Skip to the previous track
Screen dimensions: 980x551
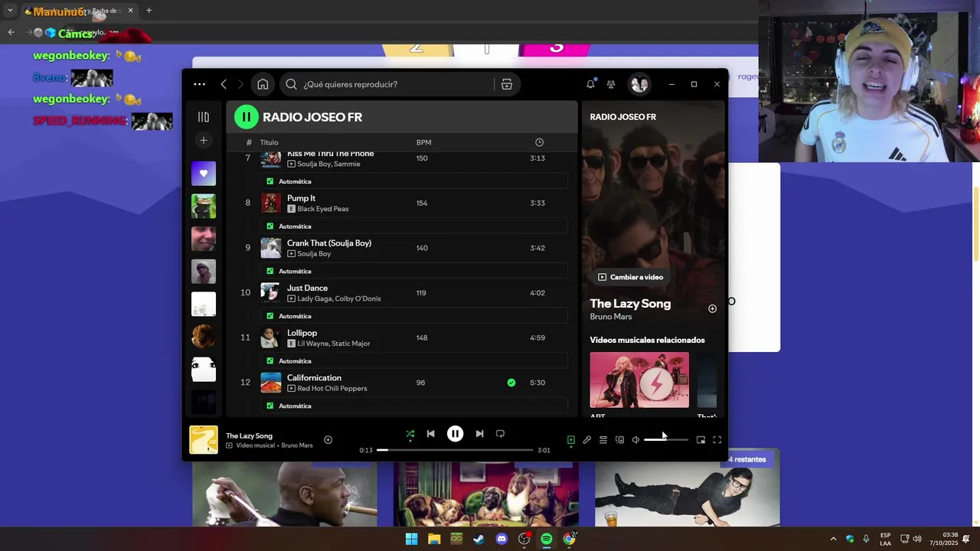430,434
